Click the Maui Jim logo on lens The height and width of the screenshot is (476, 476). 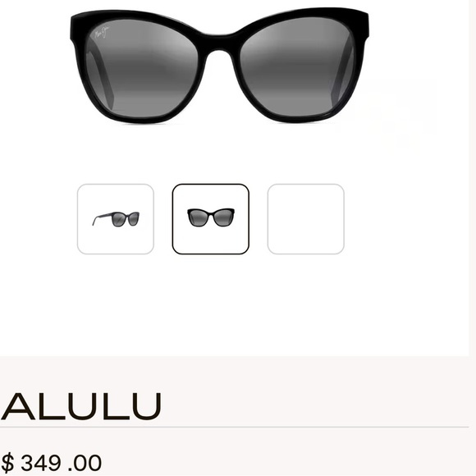(x=102, y=33)
